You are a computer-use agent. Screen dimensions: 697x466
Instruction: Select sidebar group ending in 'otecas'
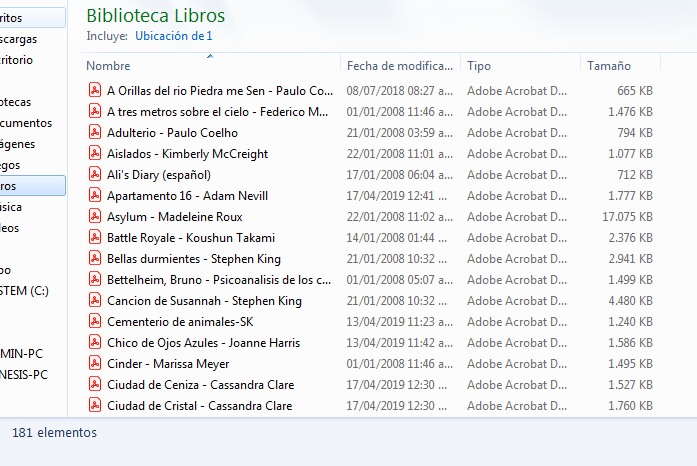click(x=16, y=102)
